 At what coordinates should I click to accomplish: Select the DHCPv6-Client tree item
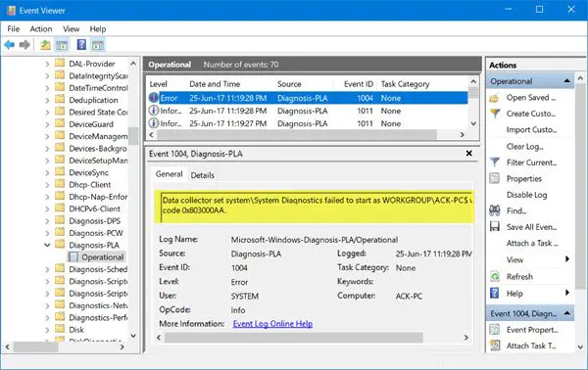click(x=94, y=208)
